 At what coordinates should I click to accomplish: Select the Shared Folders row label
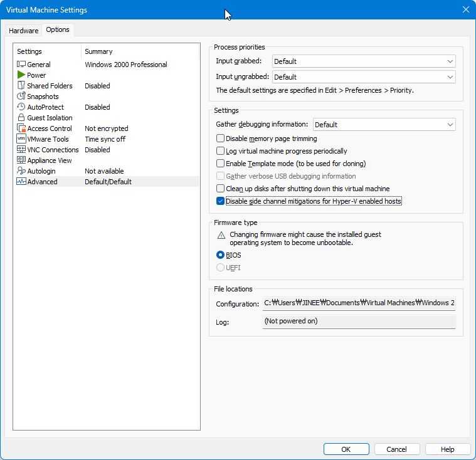click(50, 86)
